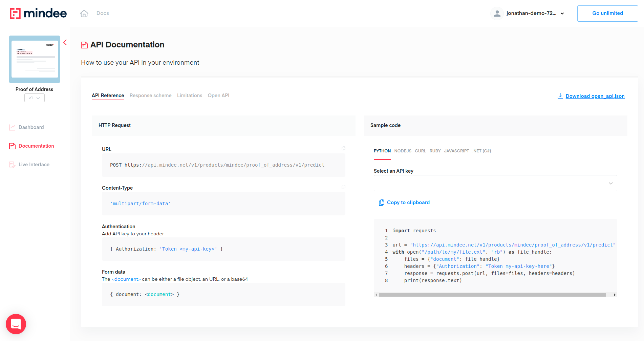Click the Authorization token code line
644x341 pixels.
166,249
